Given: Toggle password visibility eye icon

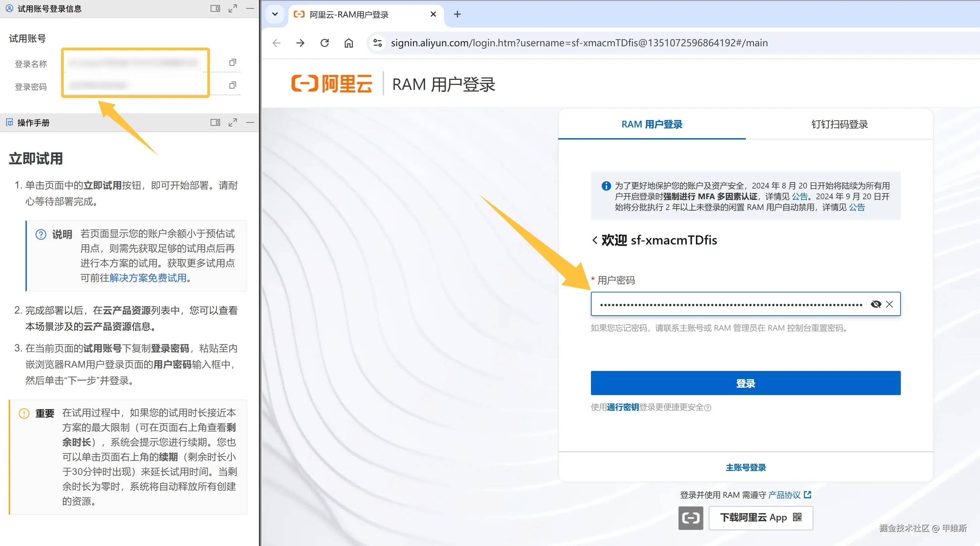Looking at the screenshot, I should (876, 304).
